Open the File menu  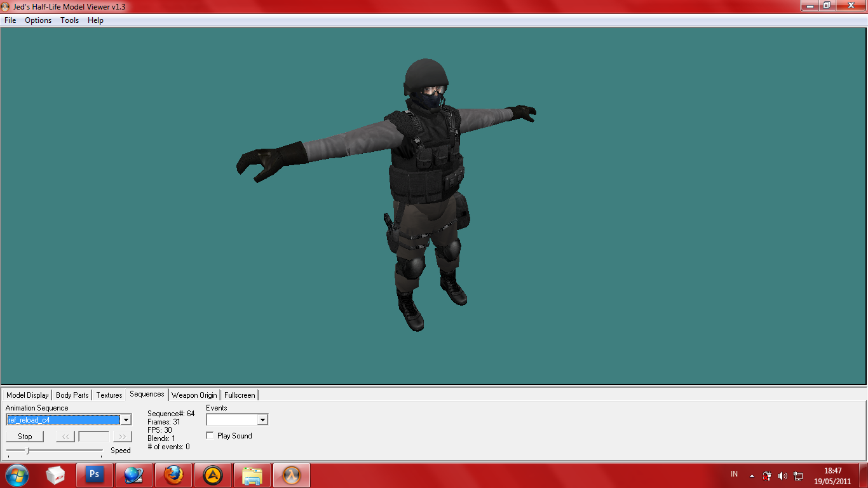tap(10, 20)
